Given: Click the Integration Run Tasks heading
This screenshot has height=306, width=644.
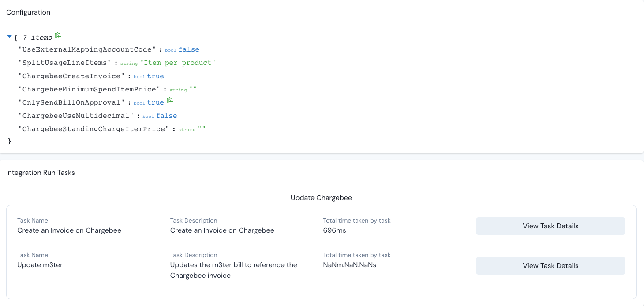Looking at the screenshot, I should point(41,173).
